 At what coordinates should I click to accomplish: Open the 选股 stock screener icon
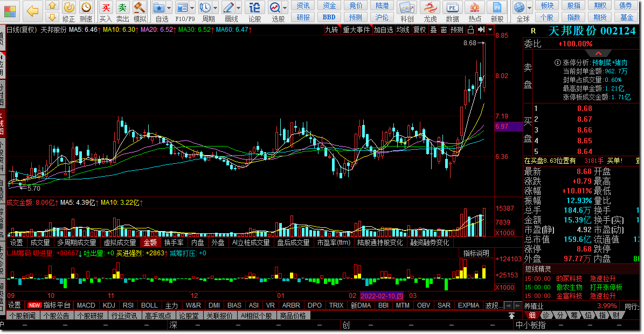pos(275,11)
